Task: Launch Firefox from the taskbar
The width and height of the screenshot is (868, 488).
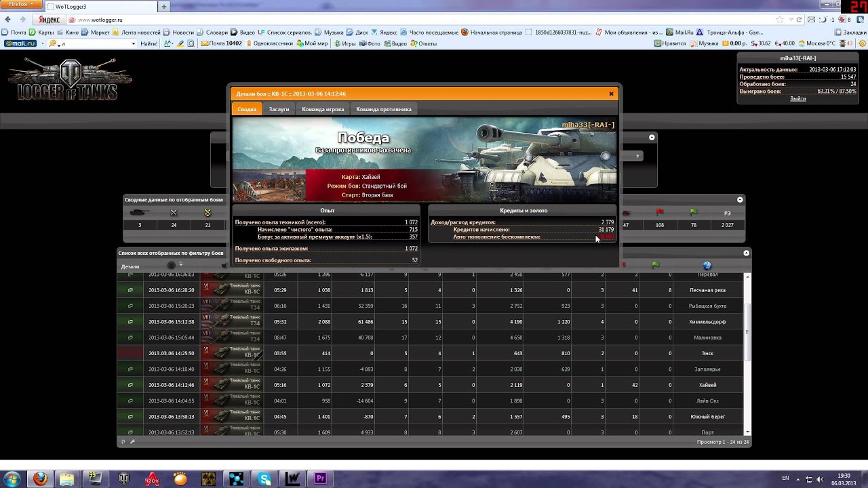Action: (40, 479)
